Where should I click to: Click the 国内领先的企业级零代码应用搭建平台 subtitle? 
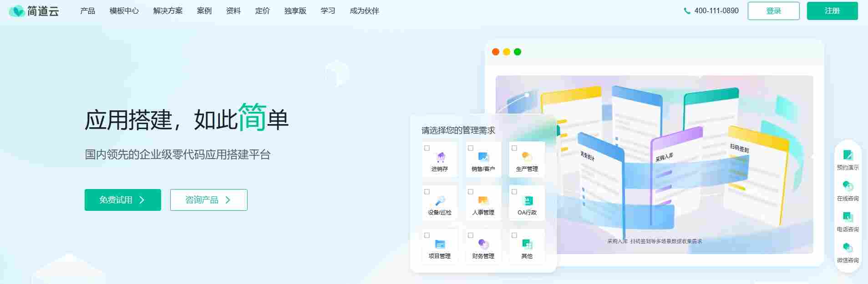click(178, 154)
